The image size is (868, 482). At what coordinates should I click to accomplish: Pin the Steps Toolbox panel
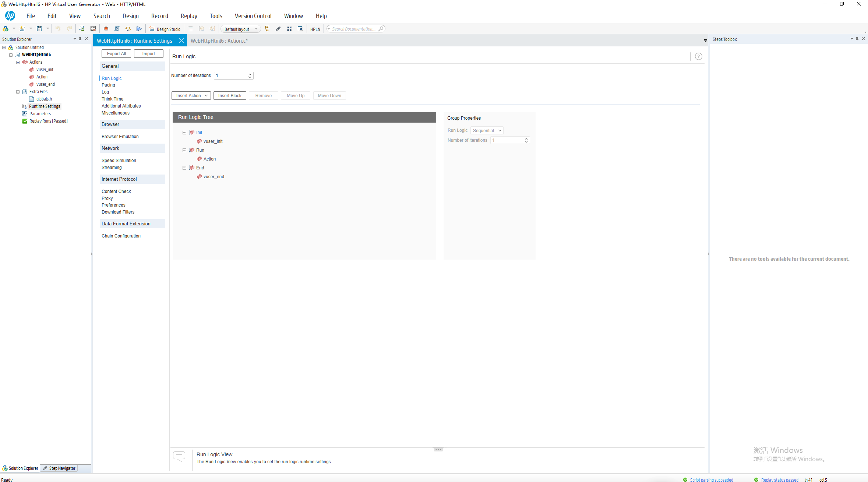[857, 39]
